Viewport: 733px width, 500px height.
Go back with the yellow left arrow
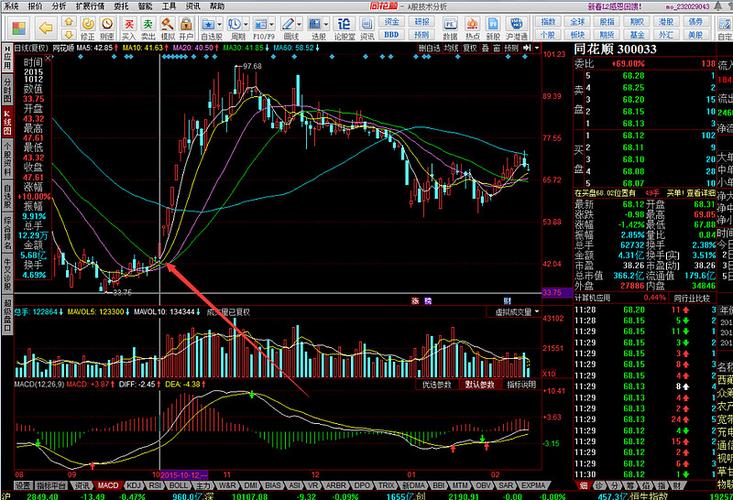click(46, 28)
